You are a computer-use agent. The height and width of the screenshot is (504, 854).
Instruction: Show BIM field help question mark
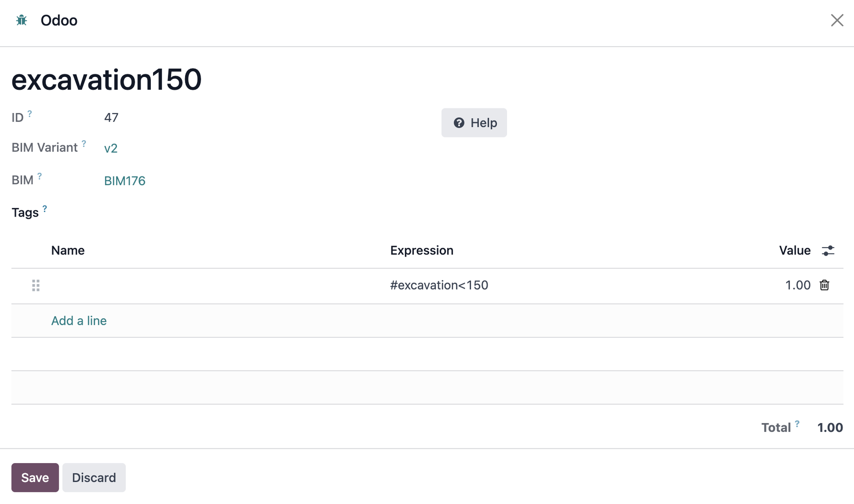(40, 176)
